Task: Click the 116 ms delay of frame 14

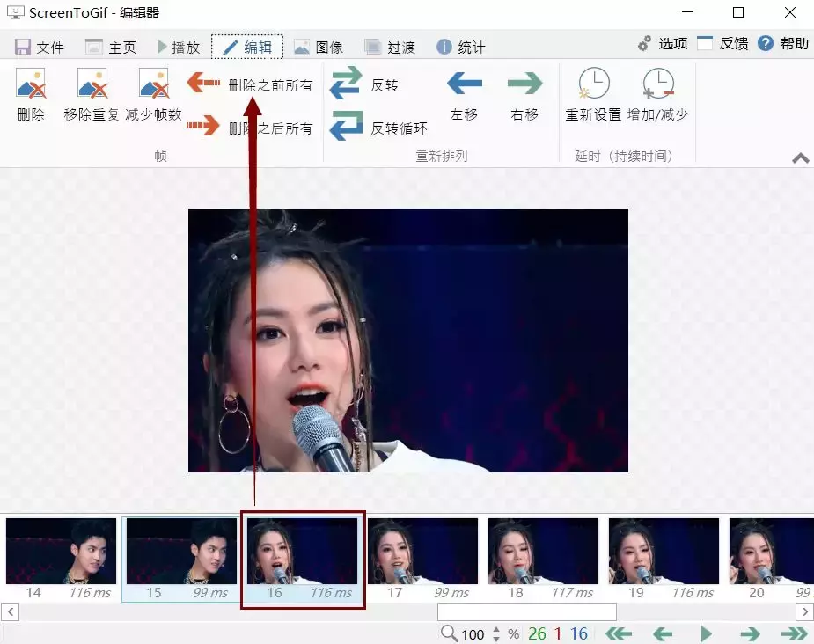Action: click(91, 593)
